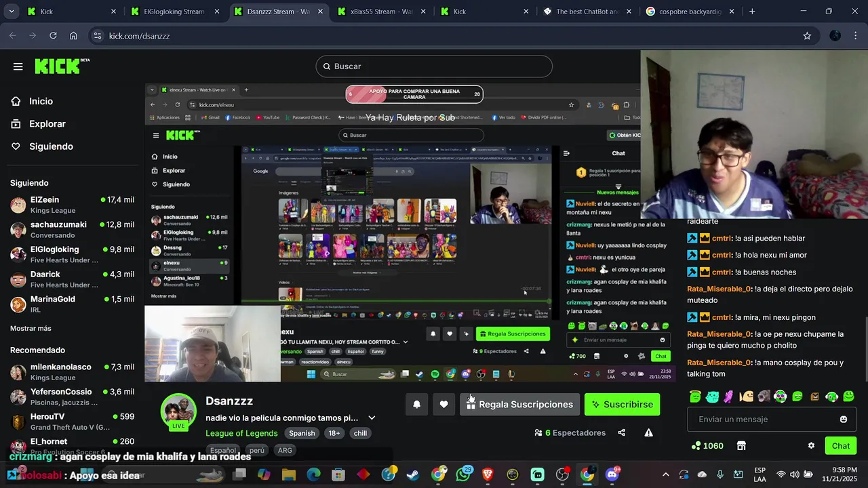Select the 18+ tag
This screenshot has width=868, height=488.
click(334, 433)
